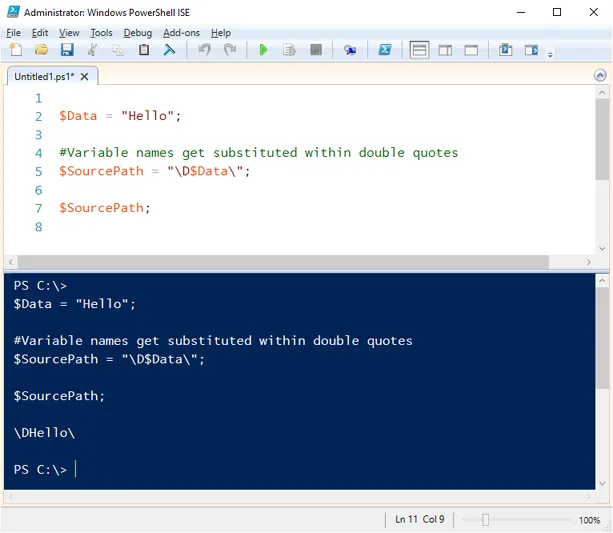Open a script with the folder icon
The image size is (613, 533).
pyautogui.click(x=41, y=50)
